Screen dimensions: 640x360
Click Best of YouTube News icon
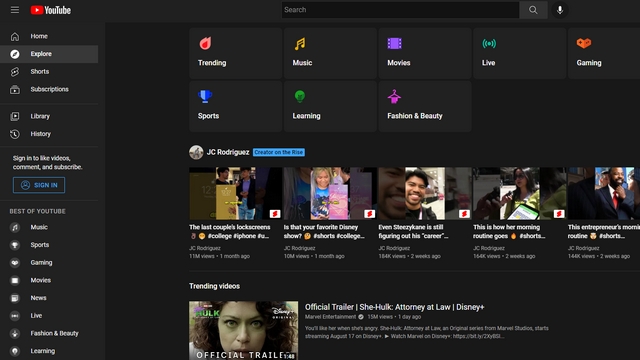pyautogui.click(x=15, y=298)
